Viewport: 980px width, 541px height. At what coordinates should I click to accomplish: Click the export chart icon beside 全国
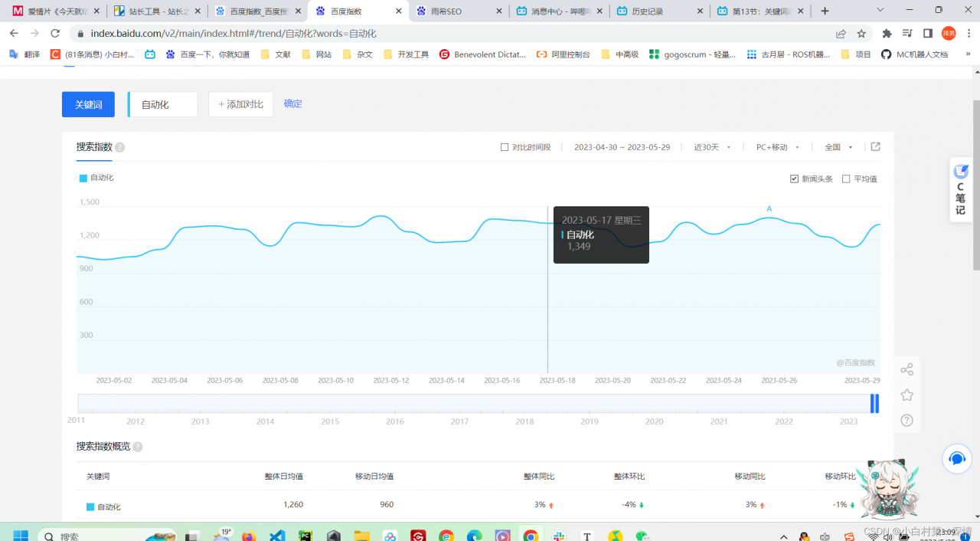click(x=875, y=146)
